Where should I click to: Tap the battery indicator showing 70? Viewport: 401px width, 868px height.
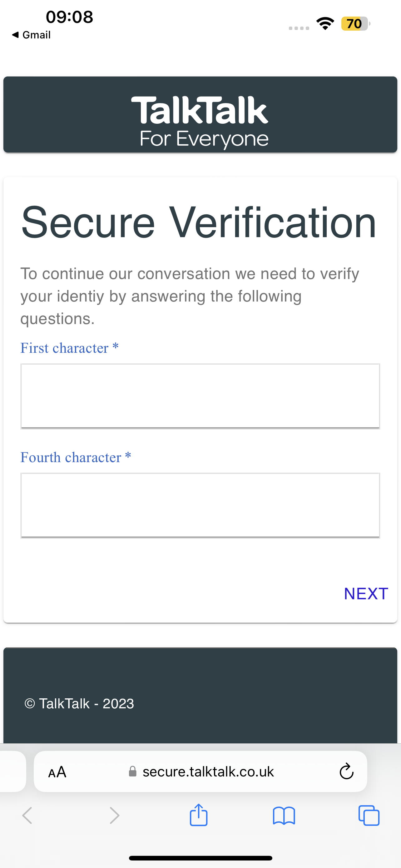coord(355,23)
